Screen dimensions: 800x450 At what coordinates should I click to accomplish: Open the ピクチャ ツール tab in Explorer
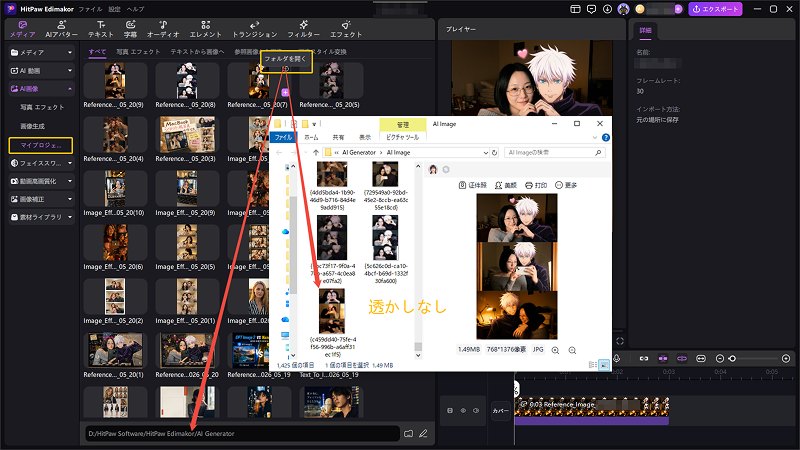[403, 137]
